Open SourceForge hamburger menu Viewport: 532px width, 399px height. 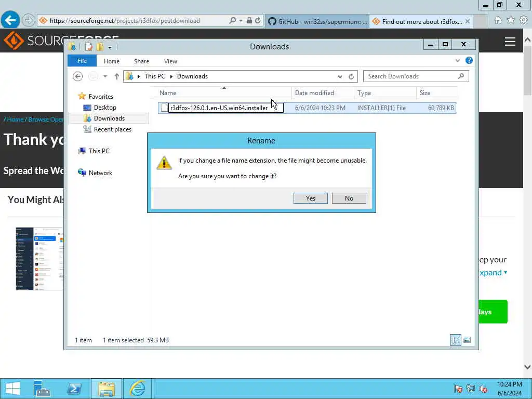pyautogui.click(x=510, y=42)
